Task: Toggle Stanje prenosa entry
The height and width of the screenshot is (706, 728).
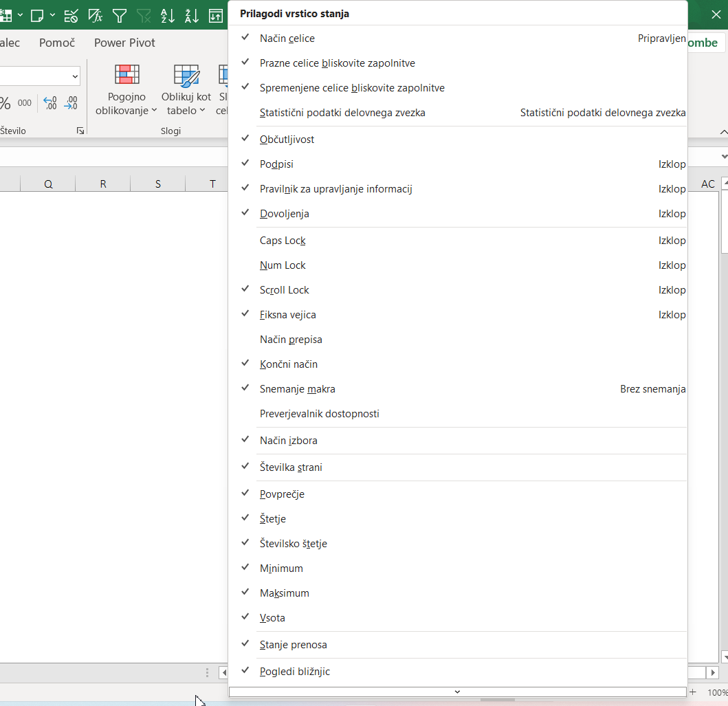Action: [458, 645]
